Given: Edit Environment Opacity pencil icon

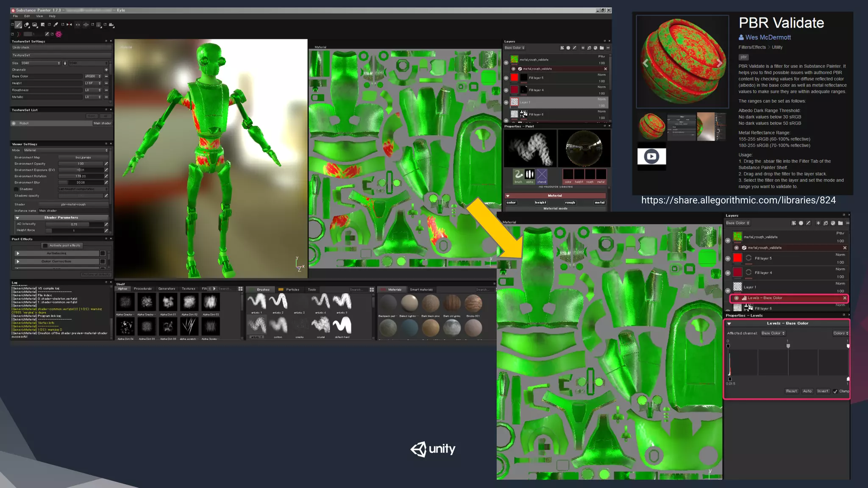Looking at the screenshot, I should click(x=106, y=164).
